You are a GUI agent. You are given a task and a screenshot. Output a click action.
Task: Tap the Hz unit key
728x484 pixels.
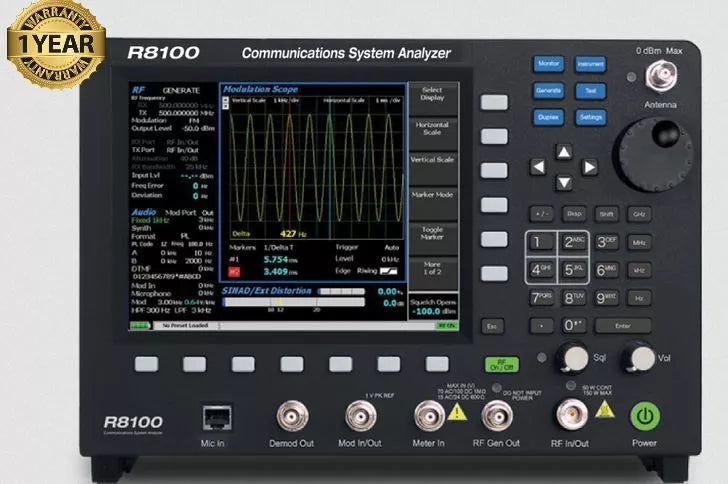(x=639, y=298)
